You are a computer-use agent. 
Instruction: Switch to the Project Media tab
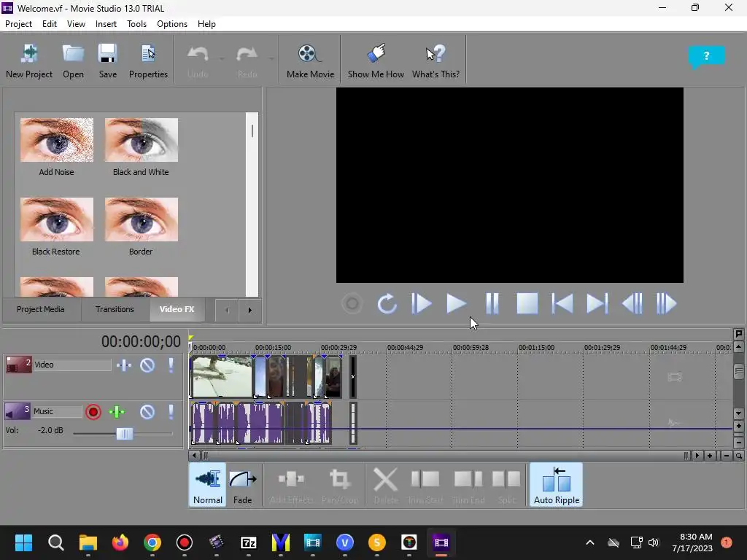(41, 309)
